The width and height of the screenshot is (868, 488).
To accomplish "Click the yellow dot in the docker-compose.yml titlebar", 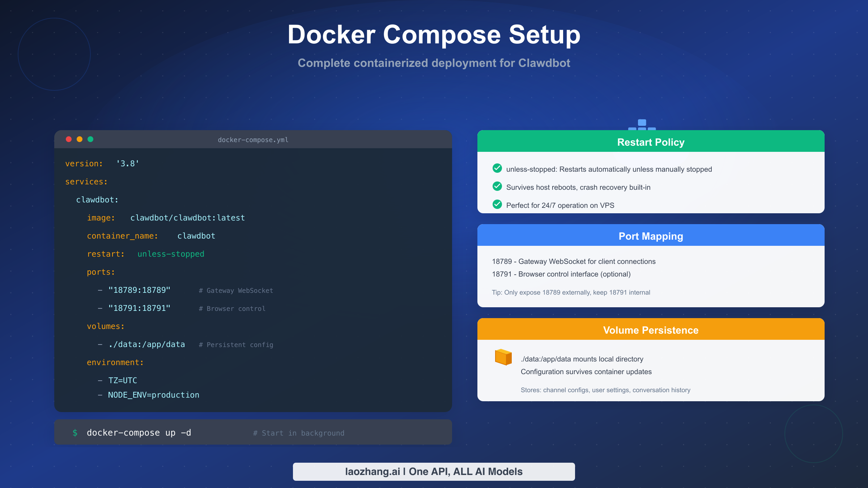I will [80, 139].
